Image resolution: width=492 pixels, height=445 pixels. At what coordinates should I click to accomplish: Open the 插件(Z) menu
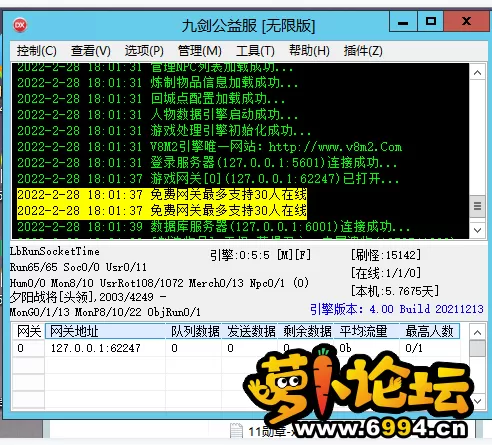coord(363,51)
